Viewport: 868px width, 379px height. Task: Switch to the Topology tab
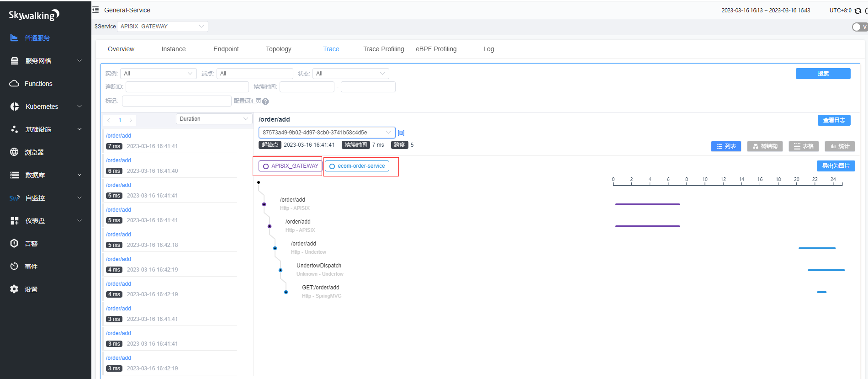point(278,49)
